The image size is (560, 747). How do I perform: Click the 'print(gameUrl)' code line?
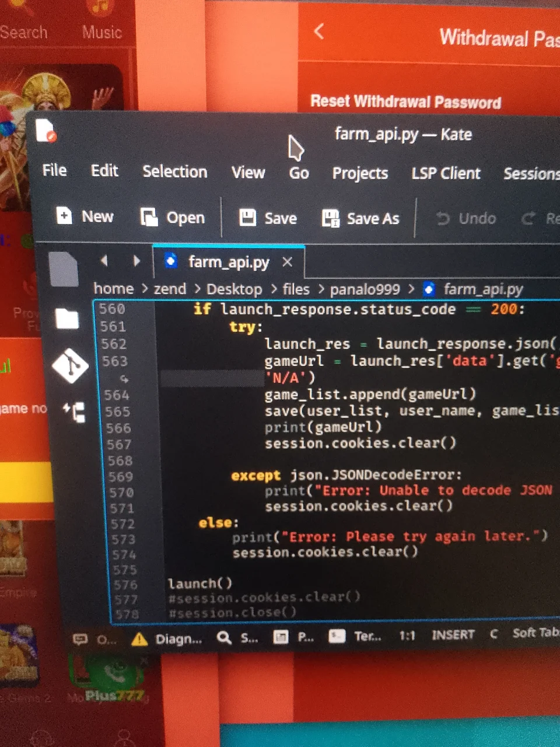323,427
